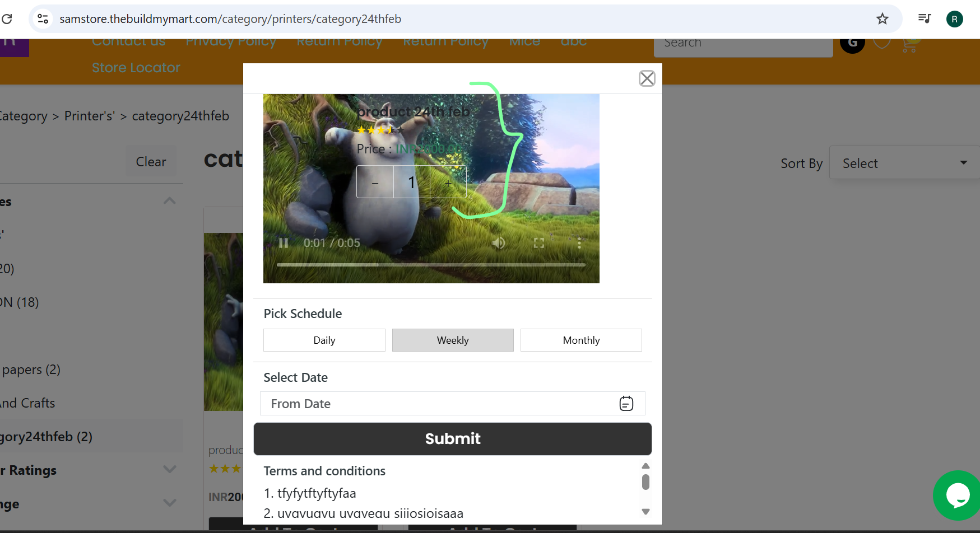
Task: Mute the product video volume
Action: [498, 243]
